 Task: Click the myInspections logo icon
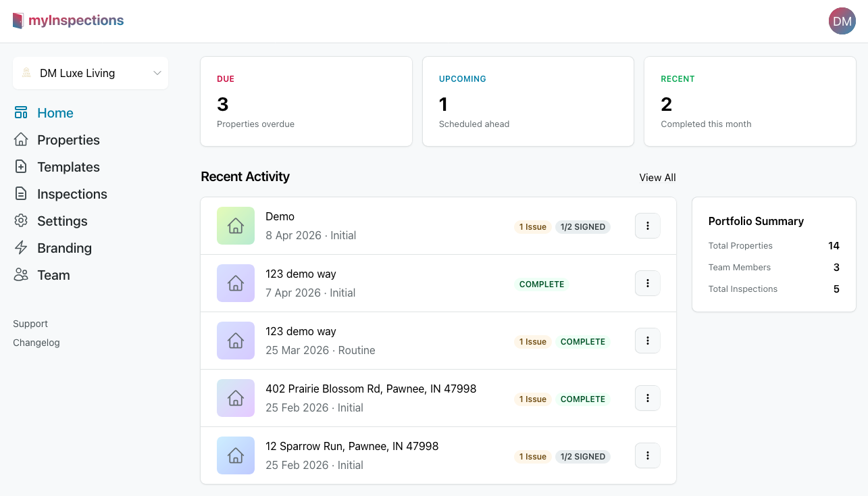(x=18, y=21)
